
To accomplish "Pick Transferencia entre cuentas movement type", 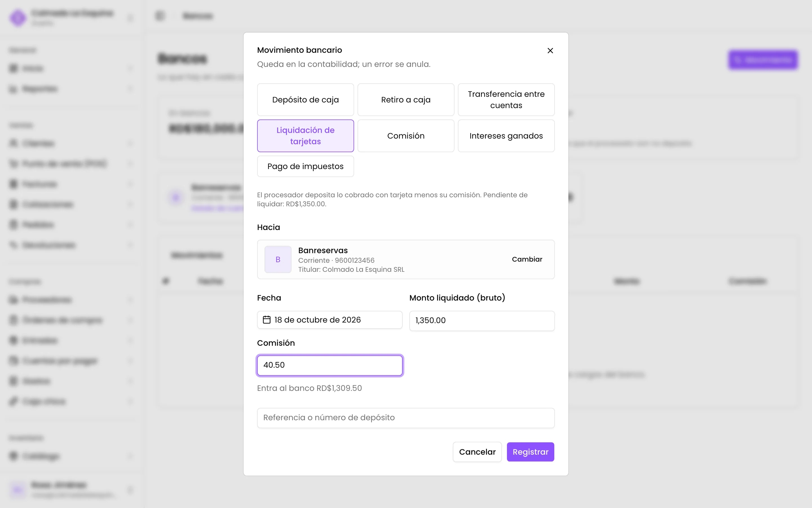I will (x=506, y=99).
